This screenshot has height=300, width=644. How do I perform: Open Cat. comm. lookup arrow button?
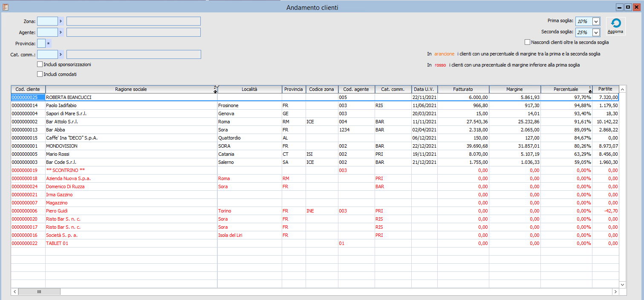(61, 54)
